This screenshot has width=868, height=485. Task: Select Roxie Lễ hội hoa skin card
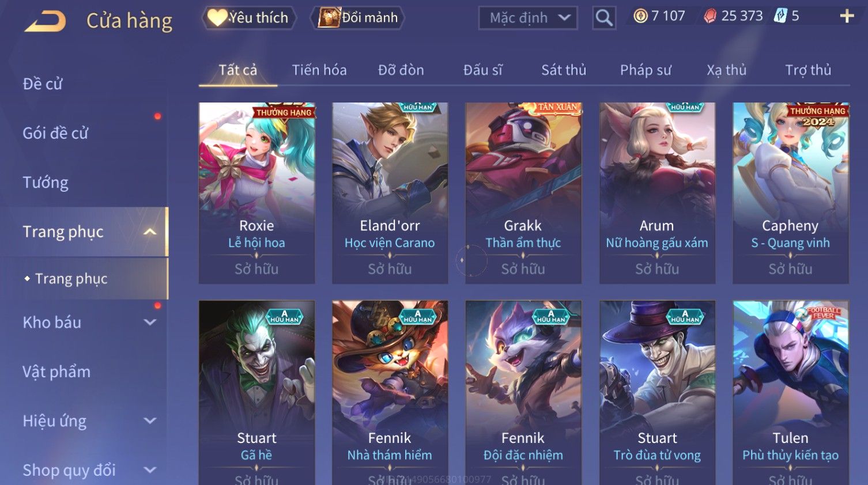[257, 193]
